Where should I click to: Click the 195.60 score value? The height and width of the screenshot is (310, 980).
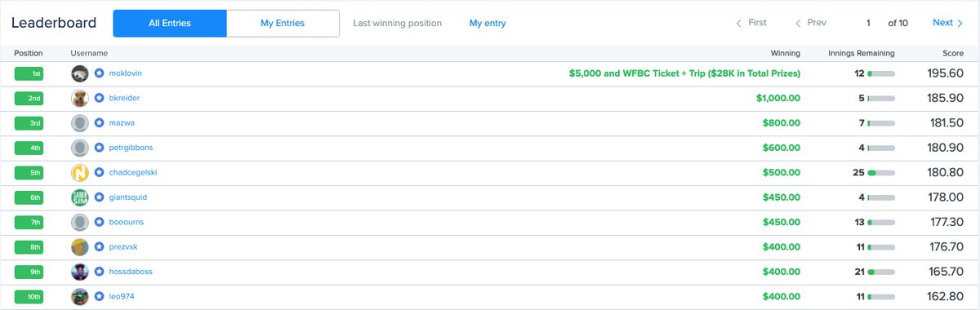946,73
